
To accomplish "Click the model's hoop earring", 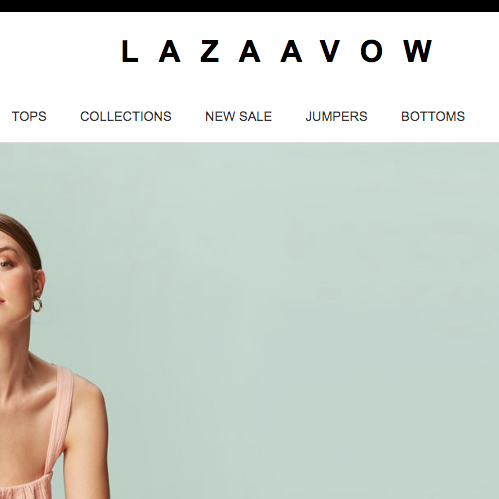I will [37, 305].
